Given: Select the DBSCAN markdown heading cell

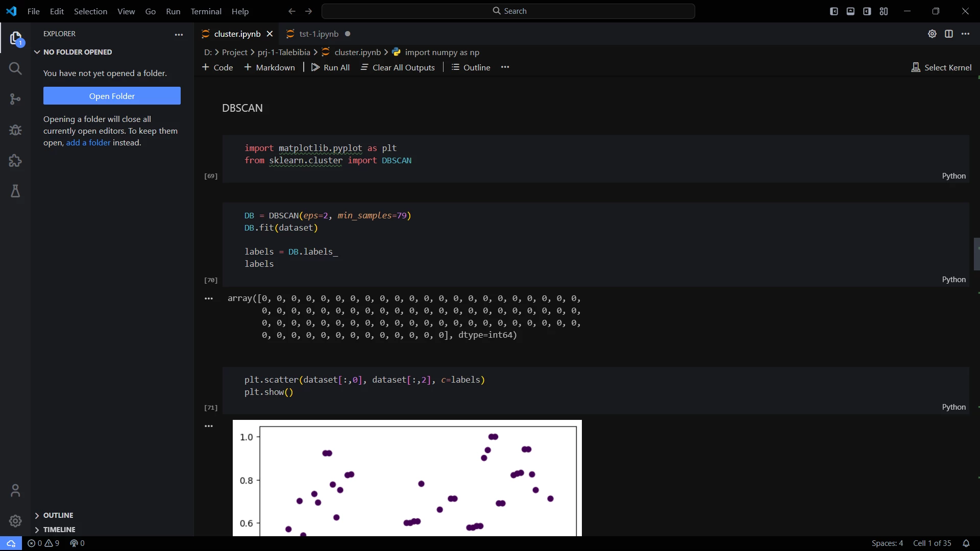Looking at the screenshot, I should [242, 108].
